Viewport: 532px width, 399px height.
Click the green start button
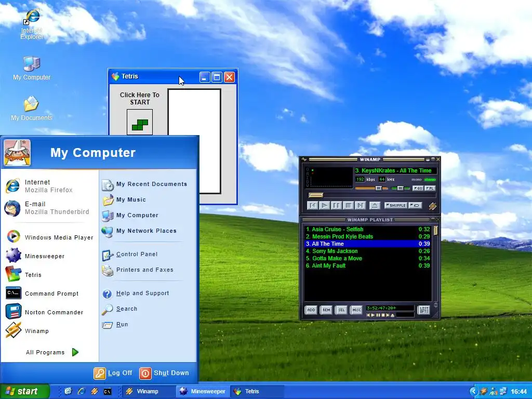[25, 391]
